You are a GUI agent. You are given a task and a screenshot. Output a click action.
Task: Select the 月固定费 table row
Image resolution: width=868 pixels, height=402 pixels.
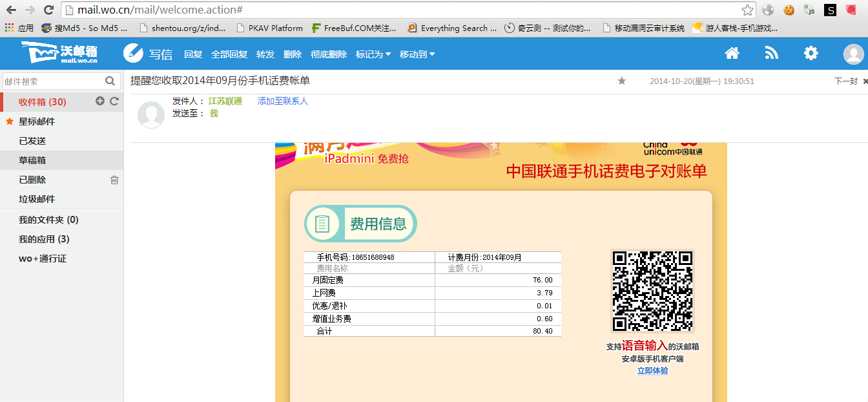[x=433, y=280]
